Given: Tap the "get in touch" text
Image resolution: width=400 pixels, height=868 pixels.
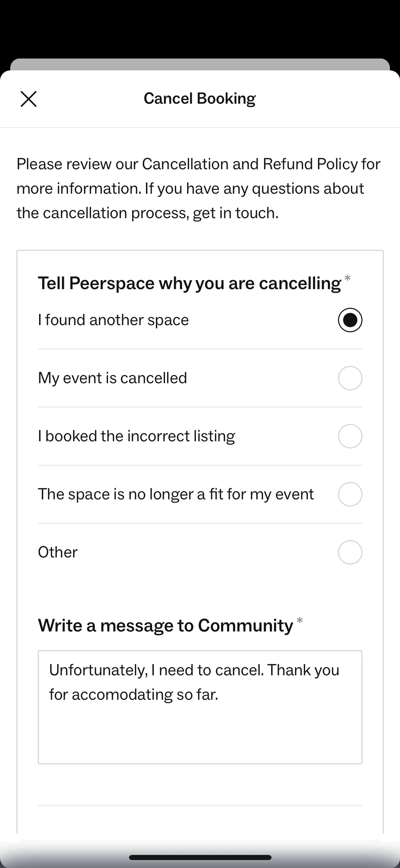Looking at the screenshot, I should point(235,213).
